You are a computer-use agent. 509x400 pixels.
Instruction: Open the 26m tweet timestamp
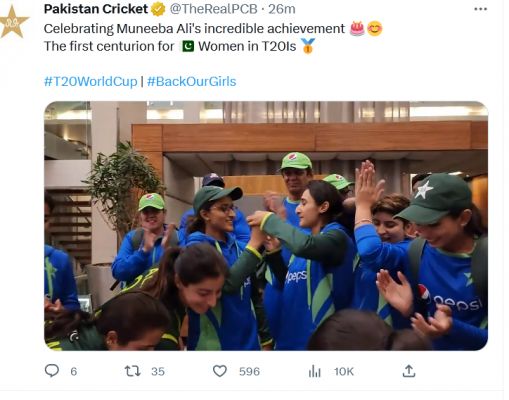coord(282,9)
